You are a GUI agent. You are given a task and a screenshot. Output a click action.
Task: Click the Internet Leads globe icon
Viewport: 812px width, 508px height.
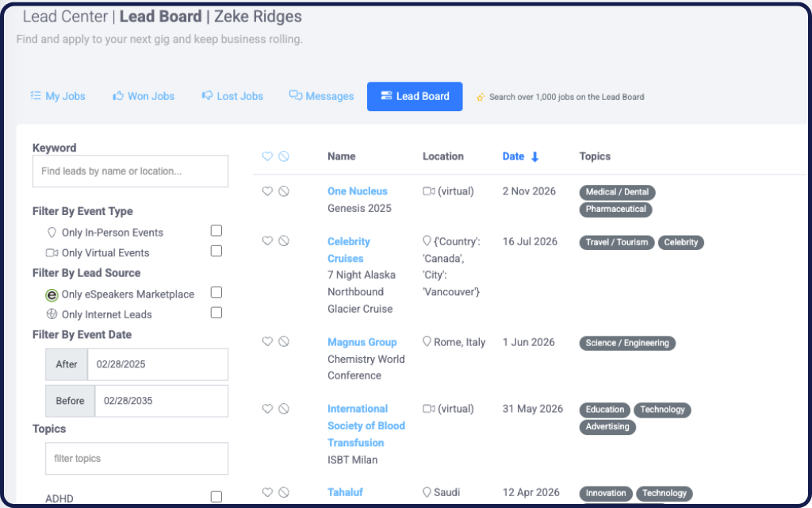point(52,314)
